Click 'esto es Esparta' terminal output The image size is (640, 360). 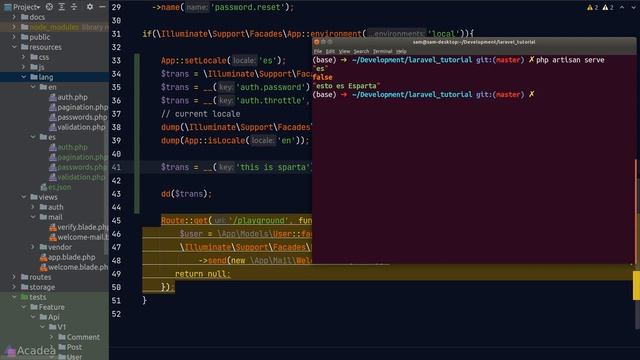(x=346, y=86)
